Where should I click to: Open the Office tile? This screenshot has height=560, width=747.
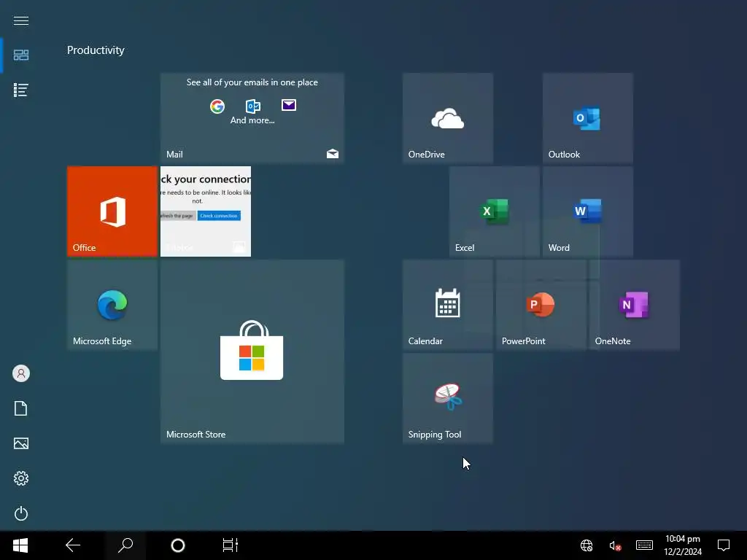pyautogui.click(x=112, y=211)
